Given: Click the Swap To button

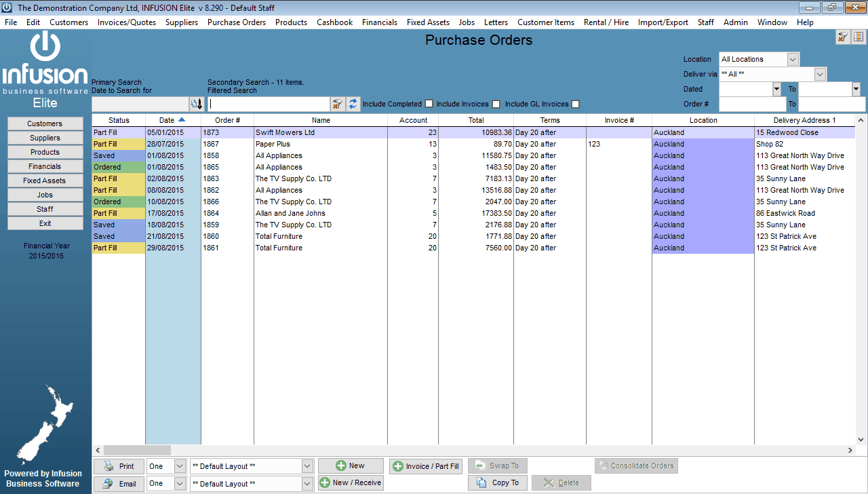Looking at the screenshot, I should point(498,465).
